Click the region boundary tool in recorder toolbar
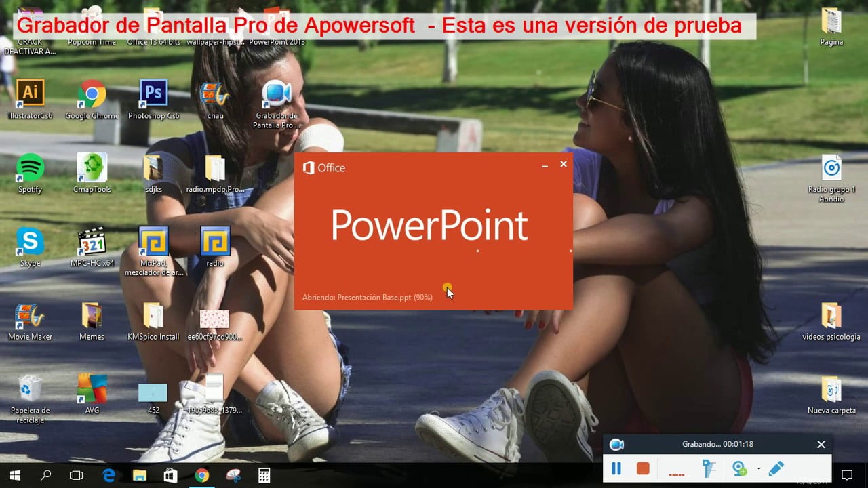Image resolution: width=868 pixels, height=488 pixels. click(x=708, y=468)
